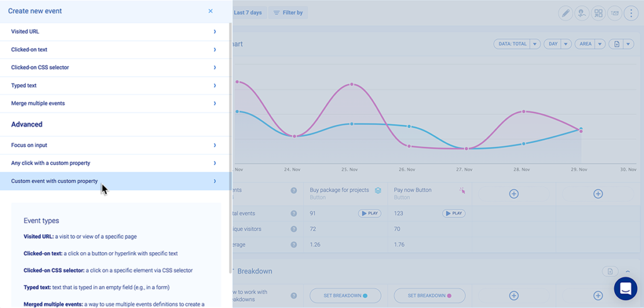Click the Event types help heading
The image size is (644, 308).
41,221
